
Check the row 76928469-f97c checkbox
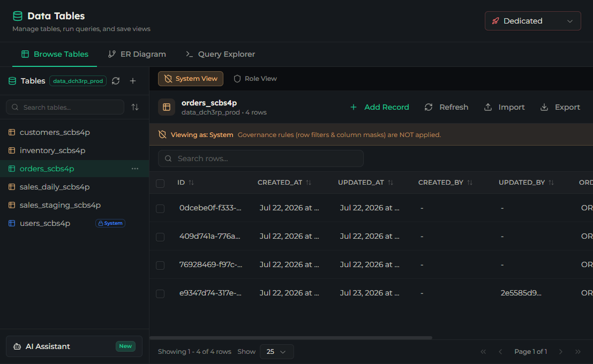point(160,265)
